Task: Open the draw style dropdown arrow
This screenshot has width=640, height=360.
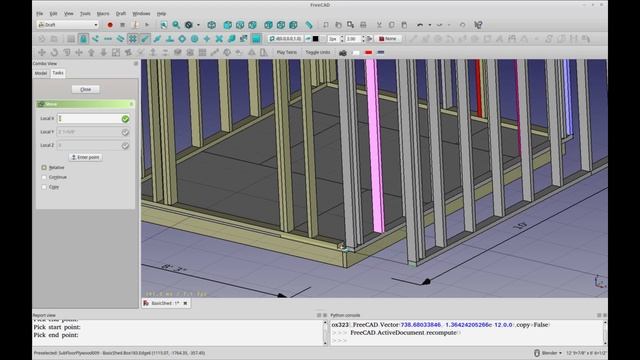Action: [x=198, y=25]
